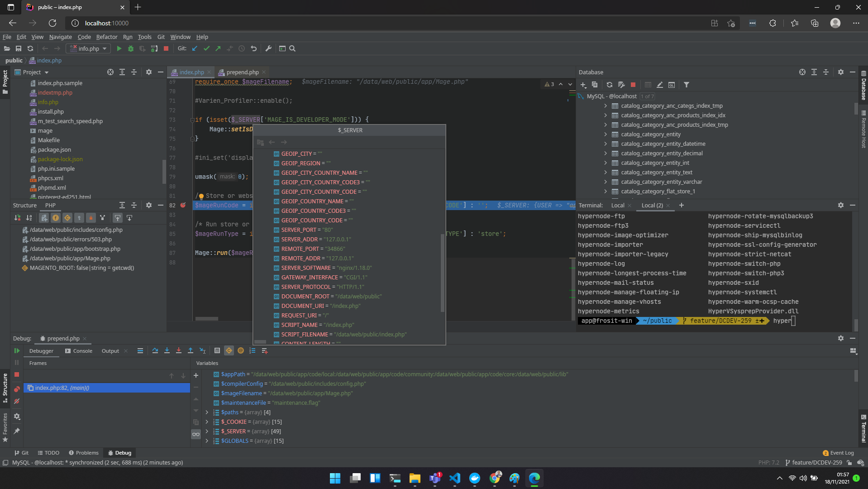Click Step Into blue down-arrow icon
868x489 pixels.
[167, 350]
